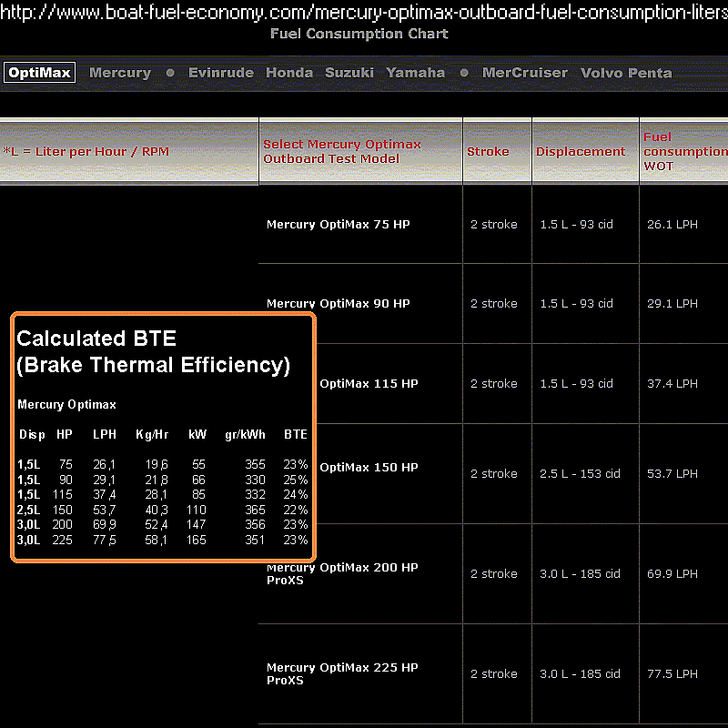This screenshot has height=728, width=728.
Task: Click the 3.0 L - 185 cid cell for 200 HP
Action: click(580, 574)
